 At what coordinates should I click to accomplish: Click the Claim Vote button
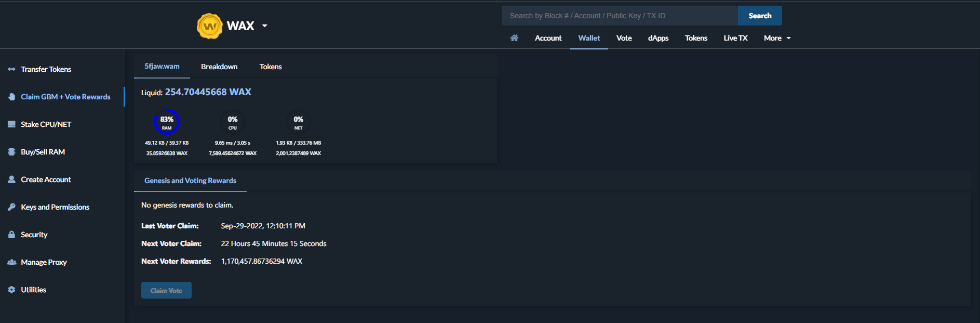pyautogui.click(x=166, y=290)
